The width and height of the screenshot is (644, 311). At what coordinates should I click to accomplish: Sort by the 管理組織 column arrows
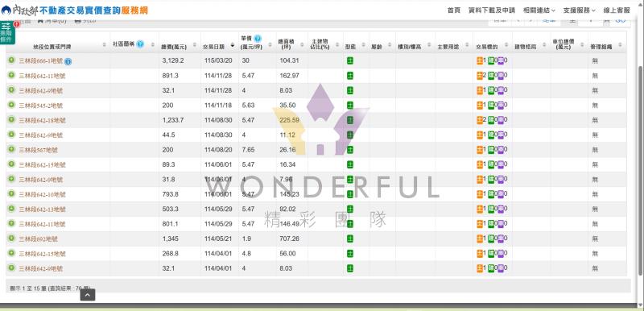coord(620,45)
